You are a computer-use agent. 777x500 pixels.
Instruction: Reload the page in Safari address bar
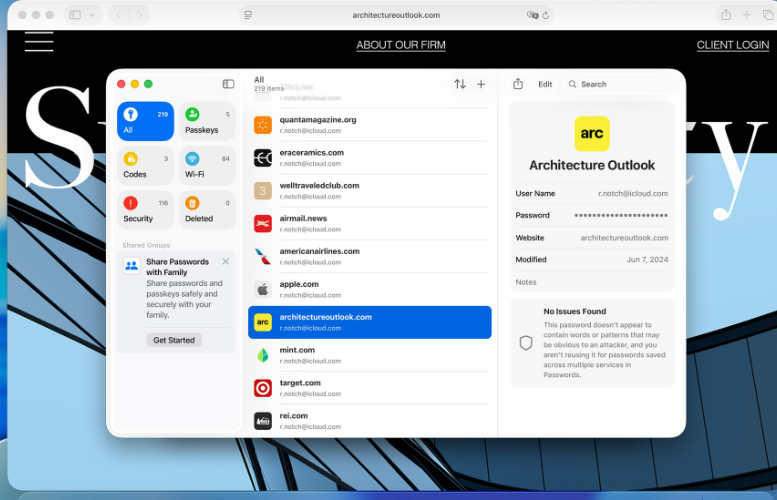[546, 15]
